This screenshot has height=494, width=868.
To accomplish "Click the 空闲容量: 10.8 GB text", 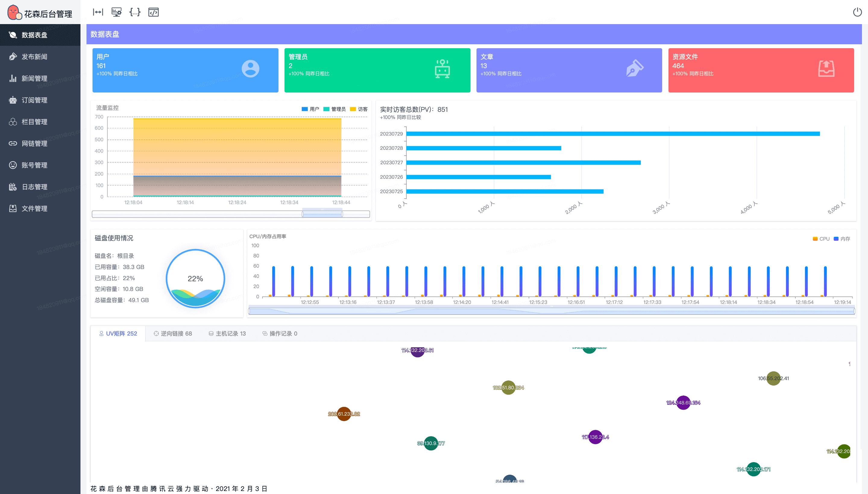I will tap(119, 289).
